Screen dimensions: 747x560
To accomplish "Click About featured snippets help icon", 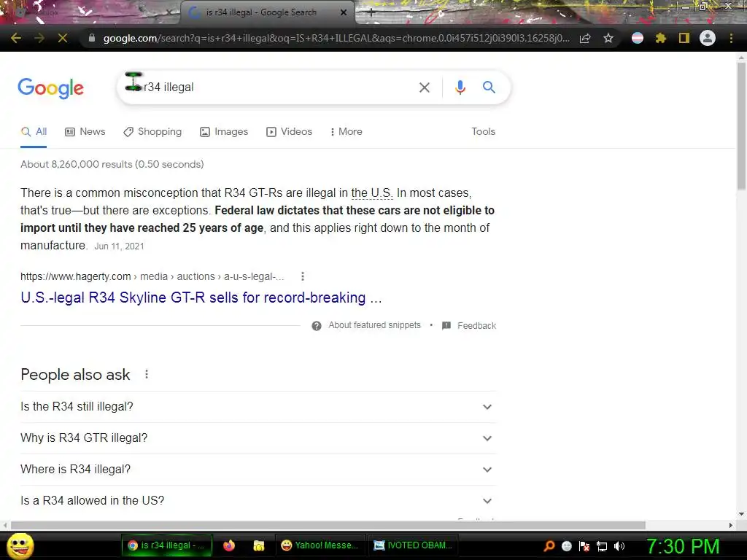I will tap(317, 326).
